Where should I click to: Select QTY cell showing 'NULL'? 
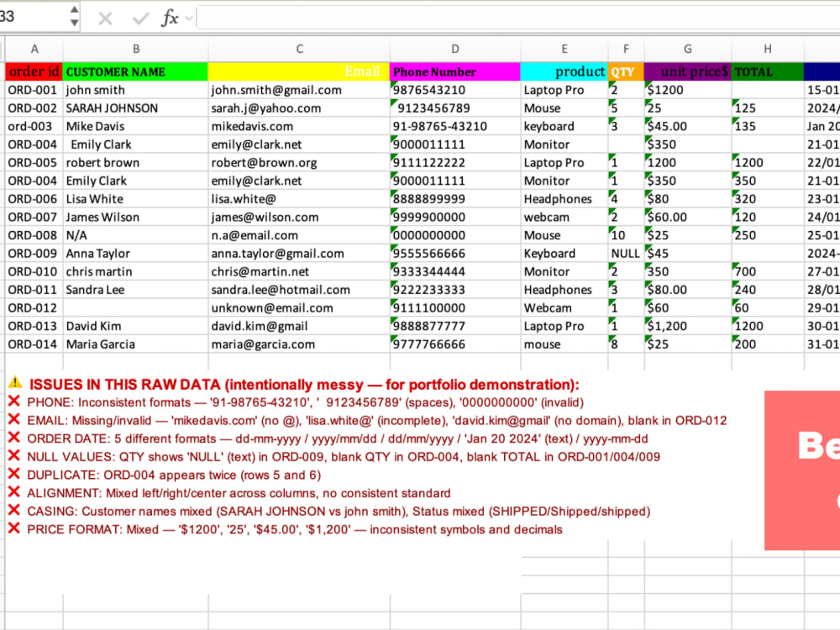pyautogui.click(x=626, y=254)
